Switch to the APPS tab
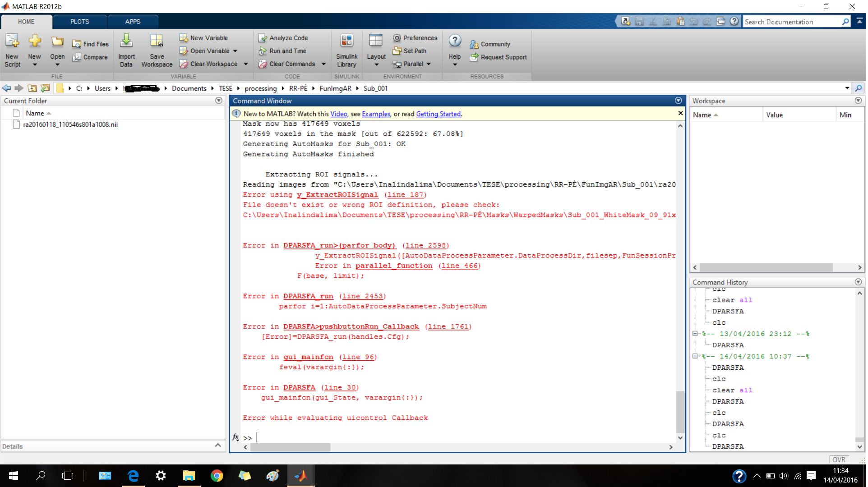The image size is (868, 487). 133,22
